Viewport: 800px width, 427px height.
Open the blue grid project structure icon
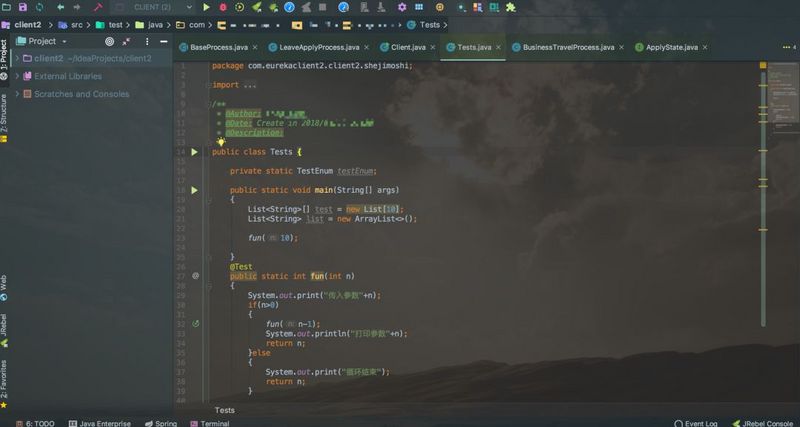tap(419, 7)
